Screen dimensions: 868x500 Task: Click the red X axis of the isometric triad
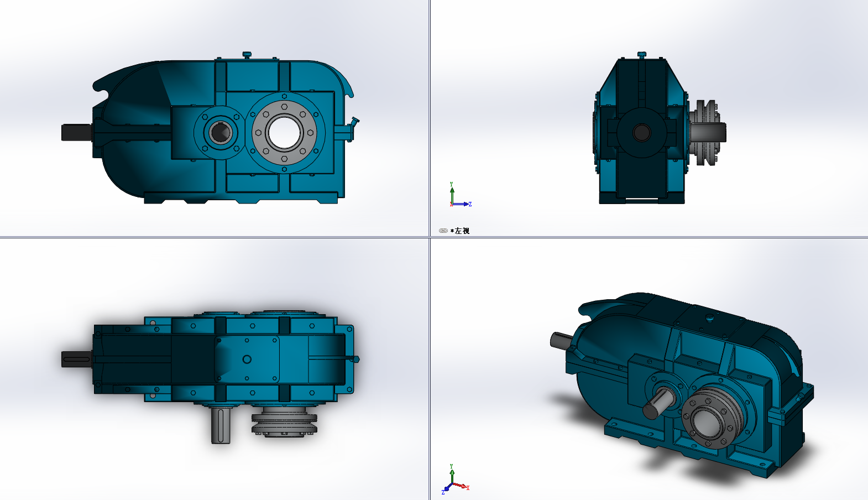pyautogui.click(x=461, y=486)
